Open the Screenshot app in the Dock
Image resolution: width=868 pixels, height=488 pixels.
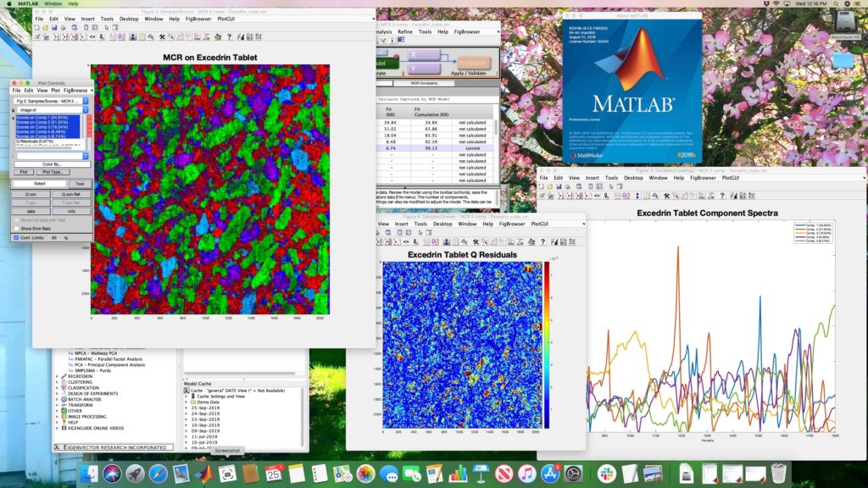point(227,474)
